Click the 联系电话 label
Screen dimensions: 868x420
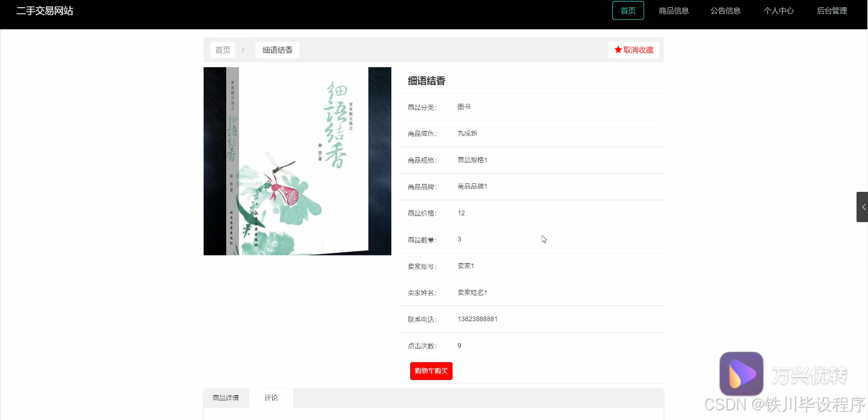(x=422, y=320)
